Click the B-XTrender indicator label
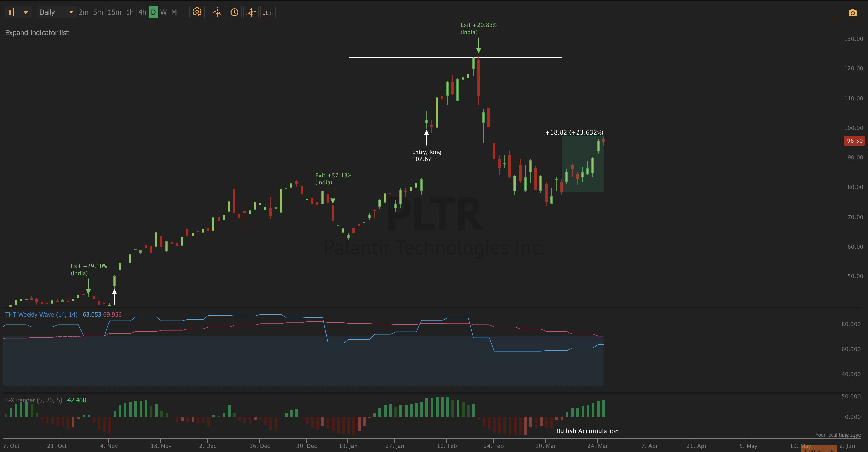The width and height of the screenshot is (868, 452). point(33,400)
